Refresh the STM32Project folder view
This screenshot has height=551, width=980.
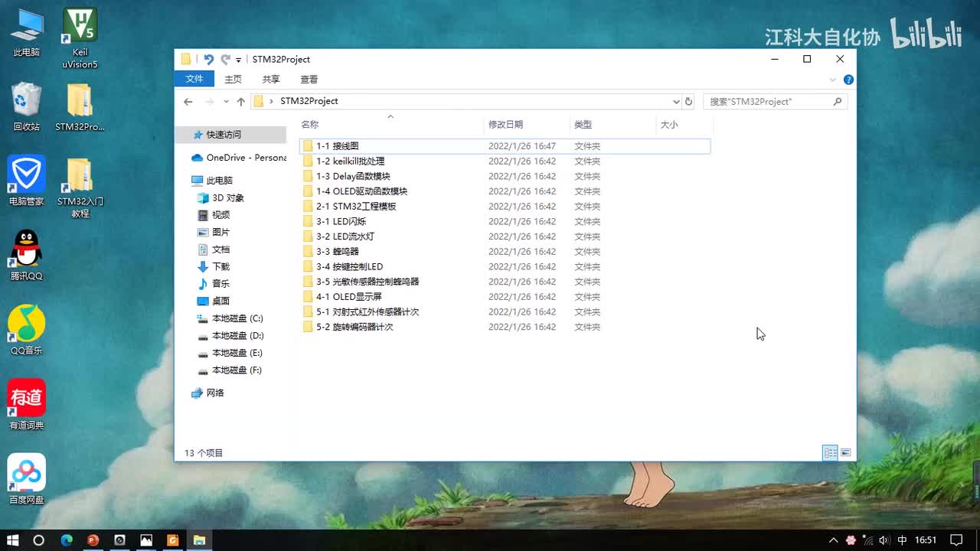[688, 101]
